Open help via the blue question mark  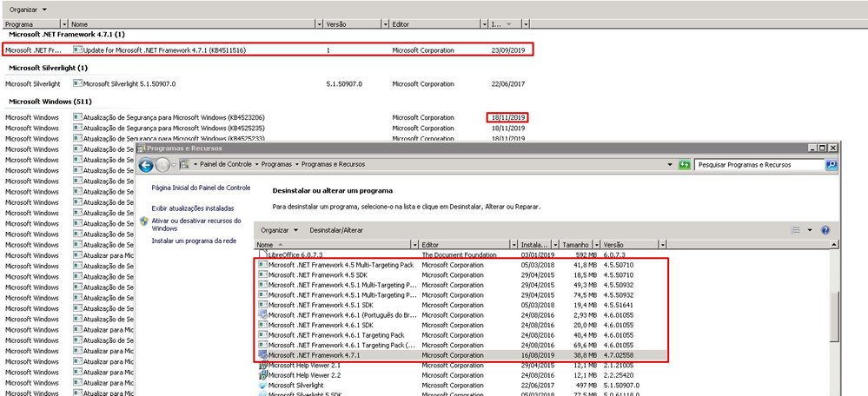tap(825, 230)
